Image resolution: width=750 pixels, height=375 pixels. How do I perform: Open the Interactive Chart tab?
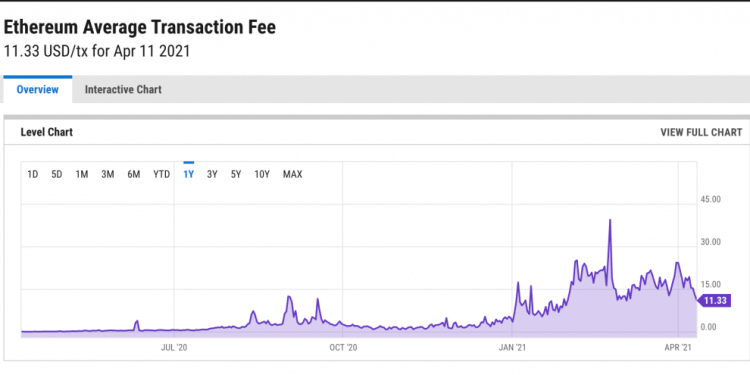(123, 89)
